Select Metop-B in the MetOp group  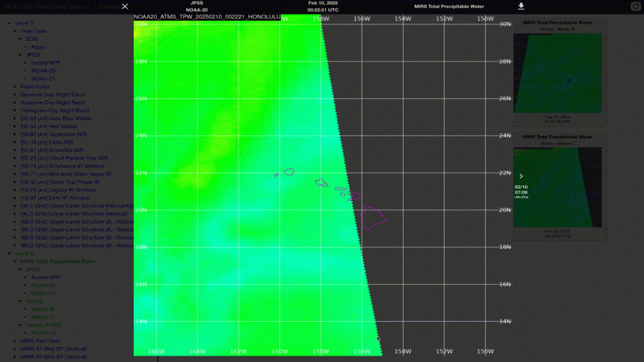(42, 309)
